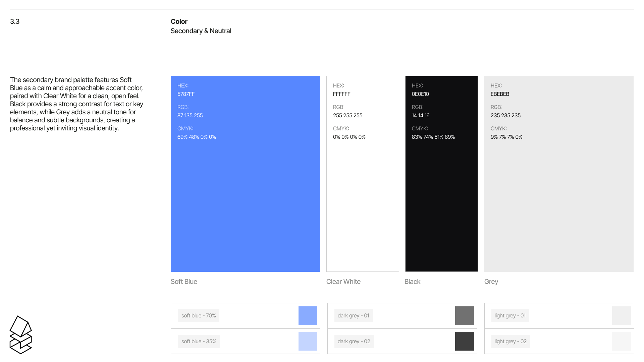The image size is (644, 362).
Task: Click the CMYK value 9% 7% 7% 0%
Action: (x=506, y=137)
